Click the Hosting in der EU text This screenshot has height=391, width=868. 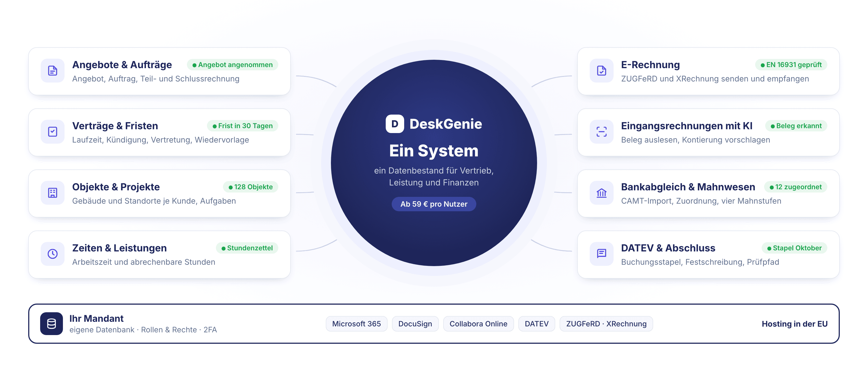(794, 324)
